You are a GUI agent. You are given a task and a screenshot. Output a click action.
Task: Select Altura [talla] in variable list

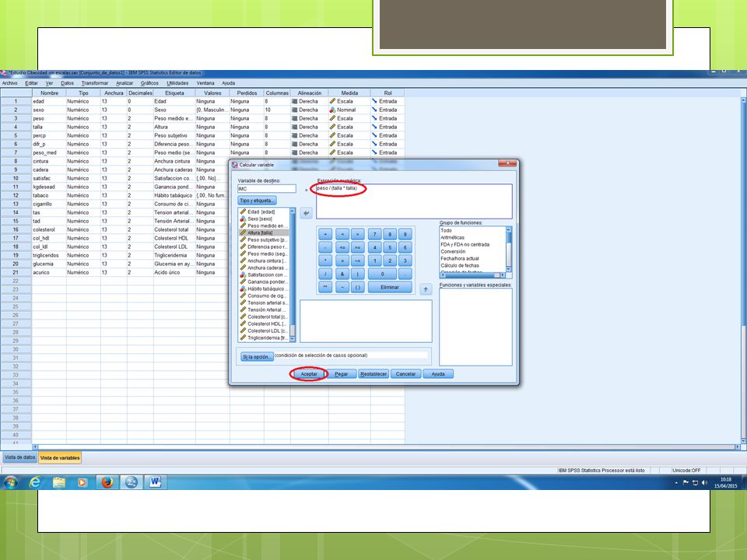pyautogui.click(x=264, y=233)
